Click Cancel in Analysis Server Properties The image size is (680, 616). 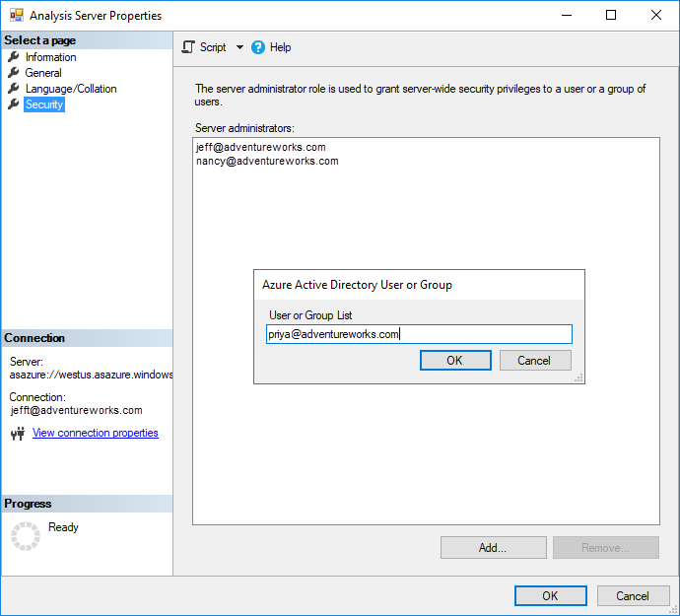633,595
